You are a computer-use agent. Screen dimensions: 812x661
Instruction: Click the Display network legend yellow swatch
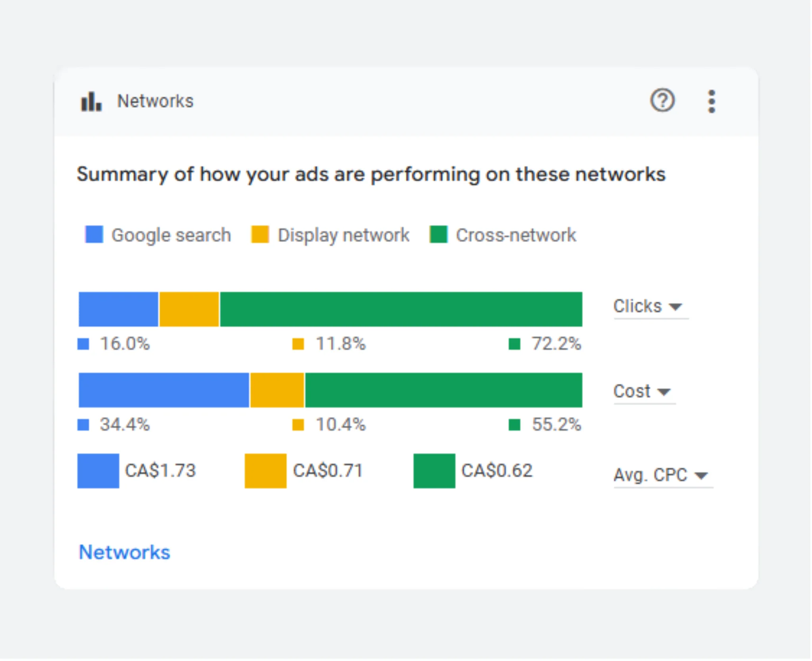coord(260,234)
